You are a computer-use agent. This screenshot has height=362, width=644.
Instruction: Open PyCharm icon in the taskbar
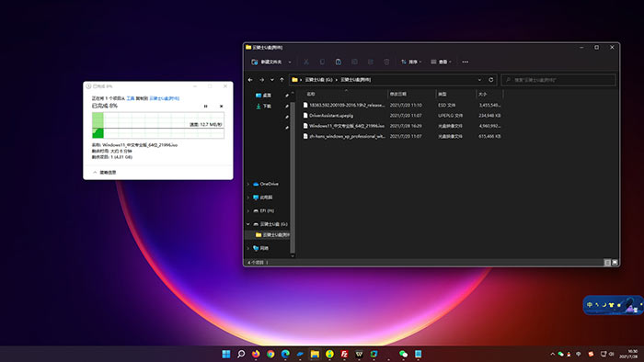(x=374, y=354)
